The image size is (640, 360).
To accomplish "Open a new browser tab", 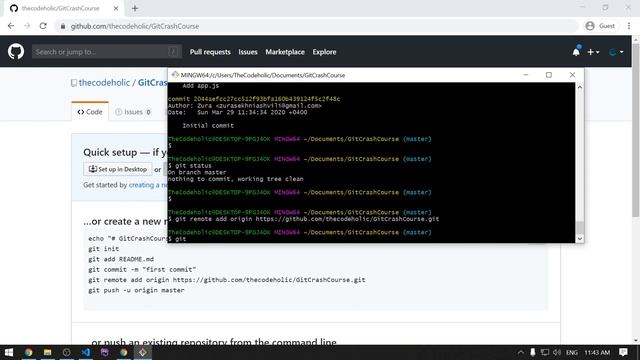I will click(135, 8).
